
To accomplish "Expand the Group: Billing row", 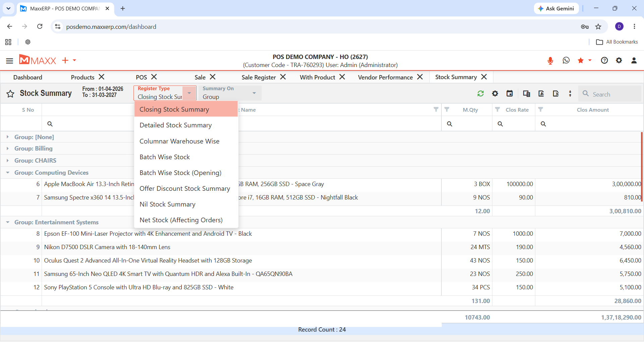I will click(x=7, y=148).
